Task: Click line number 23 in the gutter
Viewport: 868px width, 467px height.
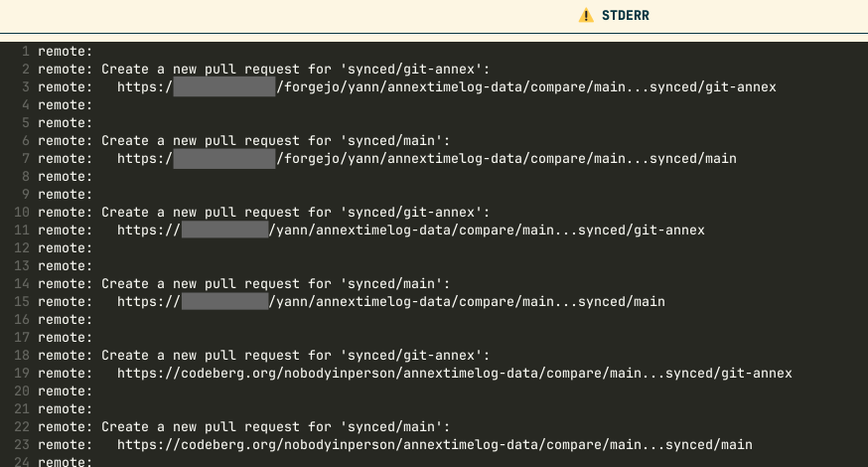Action: tap(22, 445)
